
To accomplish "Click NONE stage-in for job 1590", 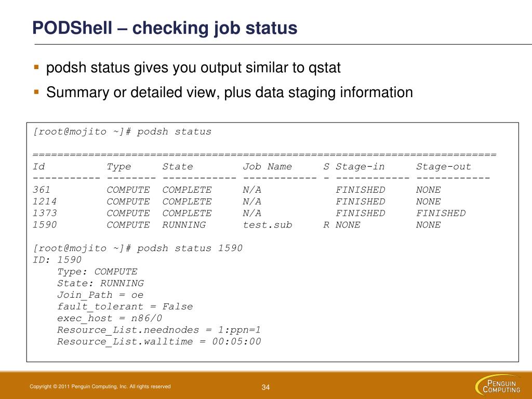I will pyautogui.click(x=348, y=224).
